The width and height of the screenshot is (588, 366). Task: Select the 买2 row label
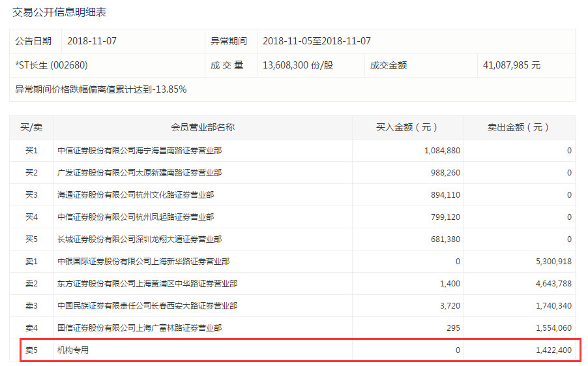(31, 173)
